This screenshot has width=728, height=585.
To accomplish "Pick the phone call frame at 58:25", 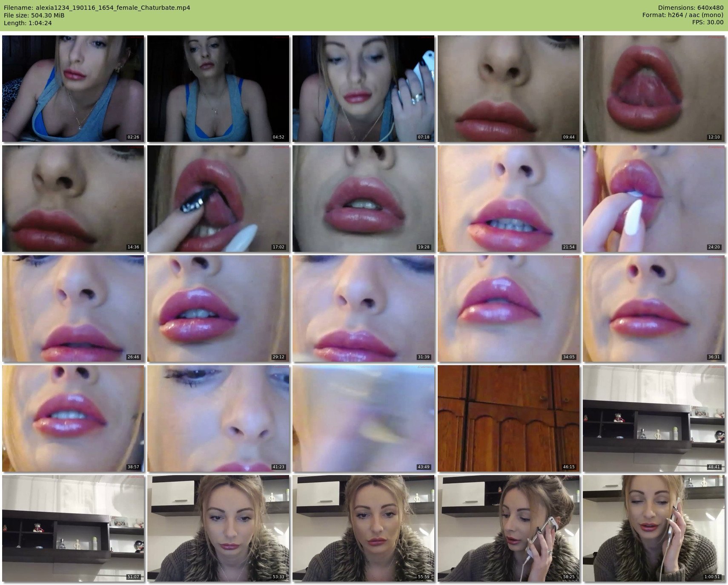I will click(509, 528).
